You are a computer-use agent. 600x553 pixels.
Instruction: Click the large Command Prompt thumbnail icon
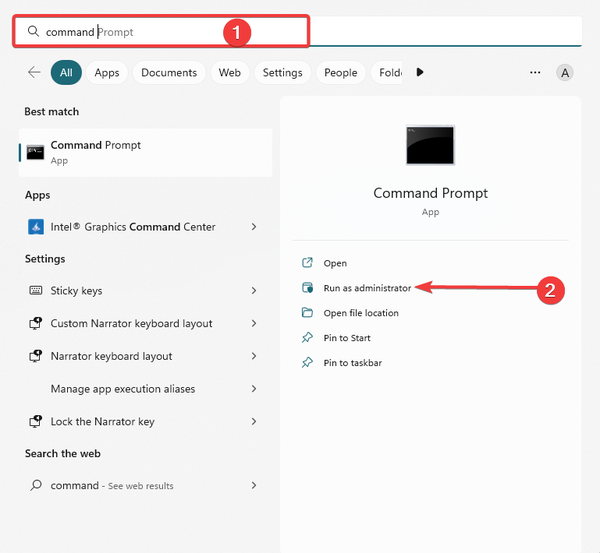coord(430,145)
